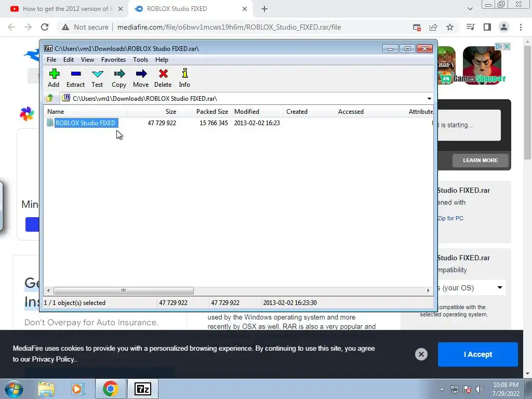Open Windows Media Player taskbar icon
Viewport: 532px width, 399px height.
click(x=77, y=389)
